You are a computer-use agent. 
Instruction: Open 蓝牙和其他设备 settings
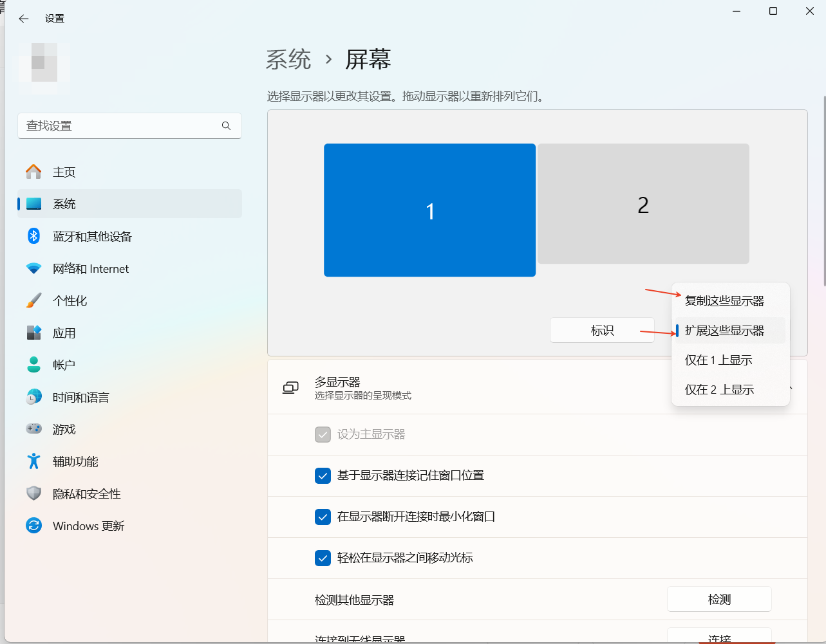129,236
